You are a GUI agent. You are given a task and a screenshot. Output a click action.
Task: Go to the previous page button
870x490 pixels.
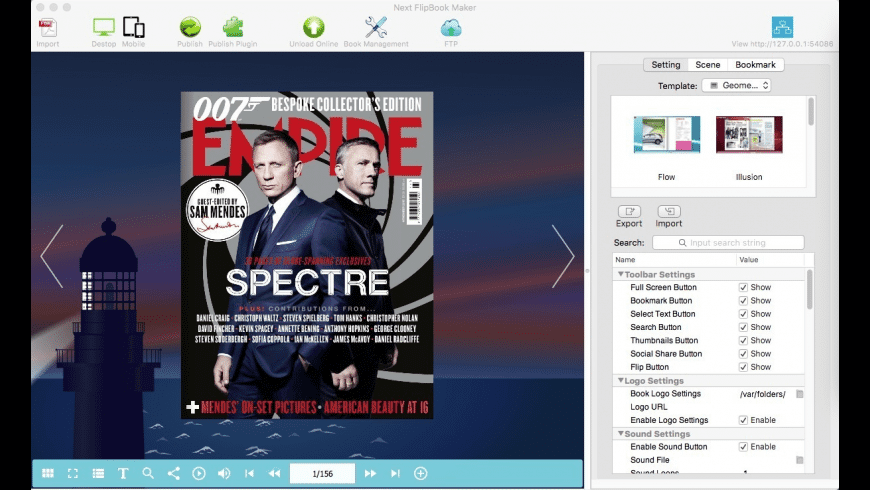coord(274,473)
